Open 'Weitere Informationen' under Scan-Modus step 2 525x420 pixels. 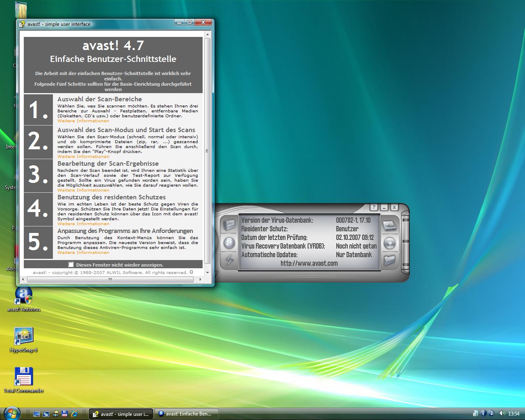click(x=83, y=157)
